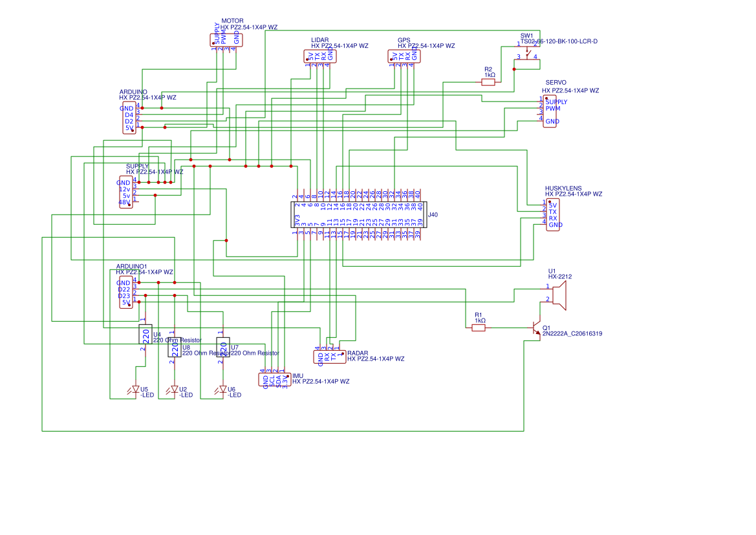
Task: Select the SERVO connector symbol
Action: [x=550, y=111]
